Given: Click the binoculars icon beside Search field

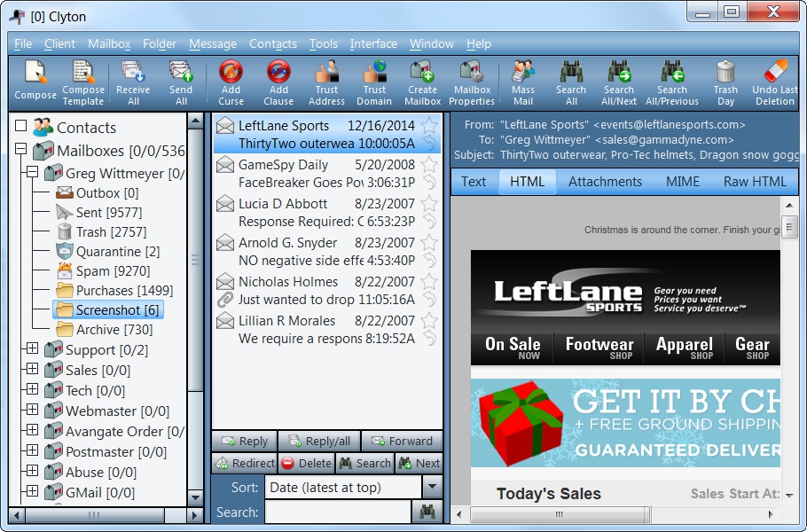Looking at the screenshot, I should (427, 512).
